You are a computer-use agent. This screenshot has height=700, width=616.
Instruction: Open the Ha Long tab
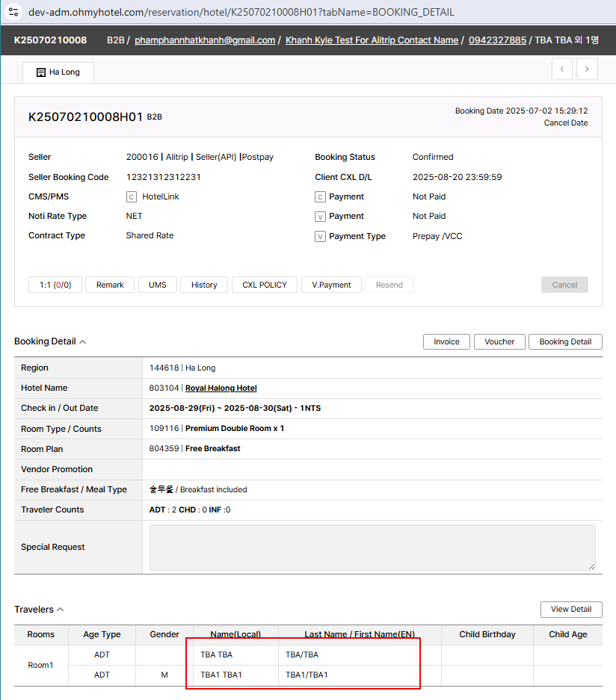pyautogui.click(x=58, y=72)
